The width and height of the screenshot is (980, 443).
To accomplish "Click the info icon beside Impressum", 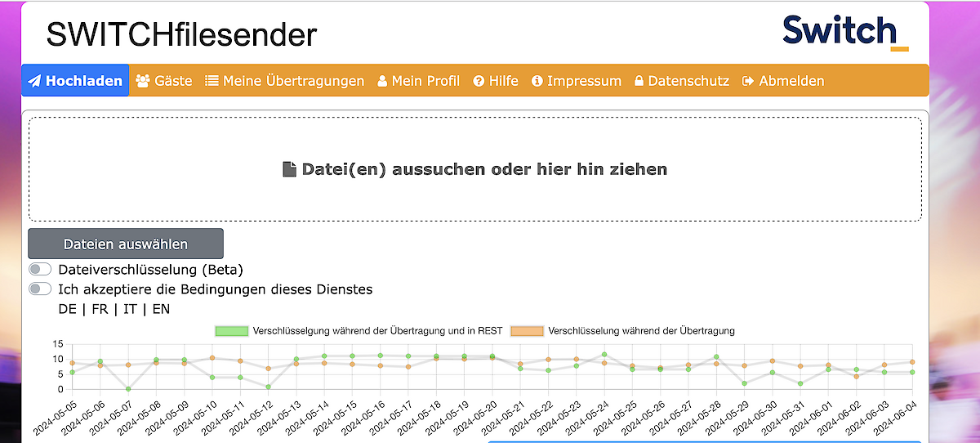I will point(537,81).
